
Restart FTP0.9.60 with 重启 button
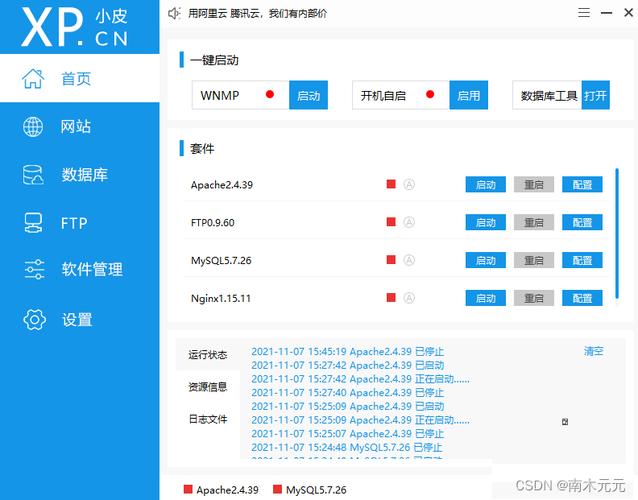[534, 222]
